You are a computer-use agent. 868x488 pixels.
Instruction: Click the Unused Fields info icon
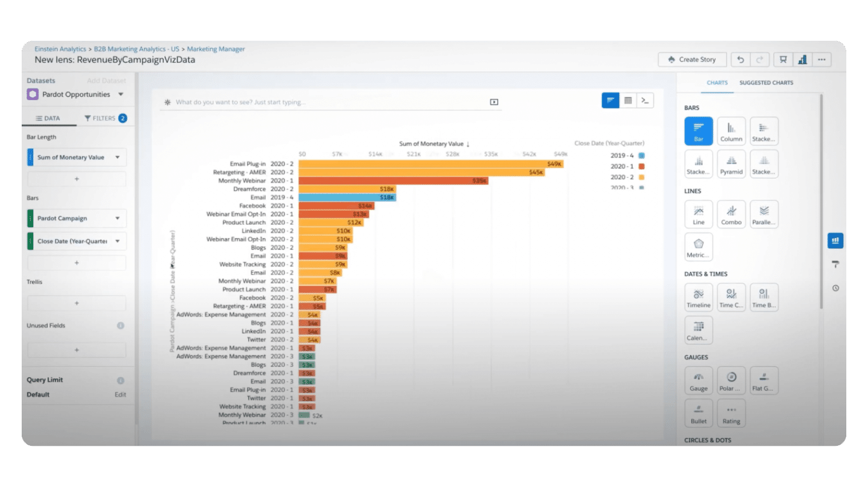coord(121,326)
